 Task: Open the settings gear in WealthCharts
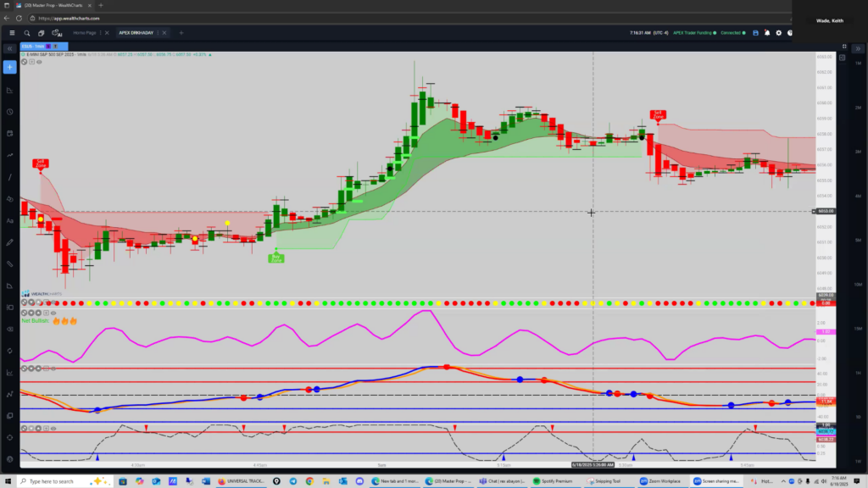click(779, 33)
